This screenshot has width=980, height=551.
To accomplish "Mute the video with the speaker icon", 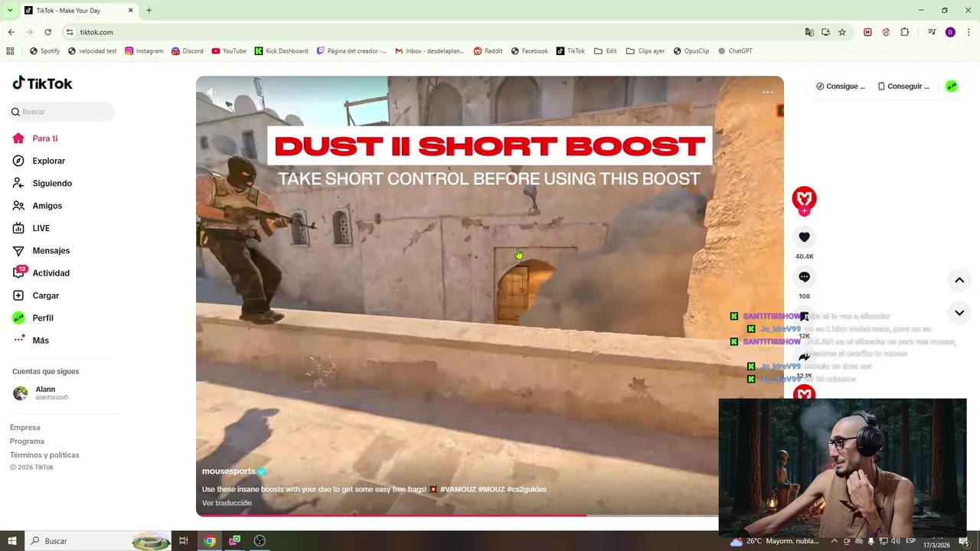I will pyautogui.click(x=211, y=92).
